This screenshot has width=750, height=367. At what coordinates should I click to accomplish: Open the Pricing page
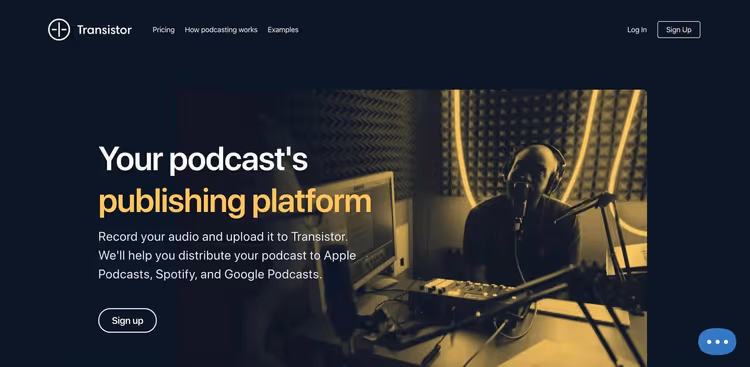tap(164, 30)
